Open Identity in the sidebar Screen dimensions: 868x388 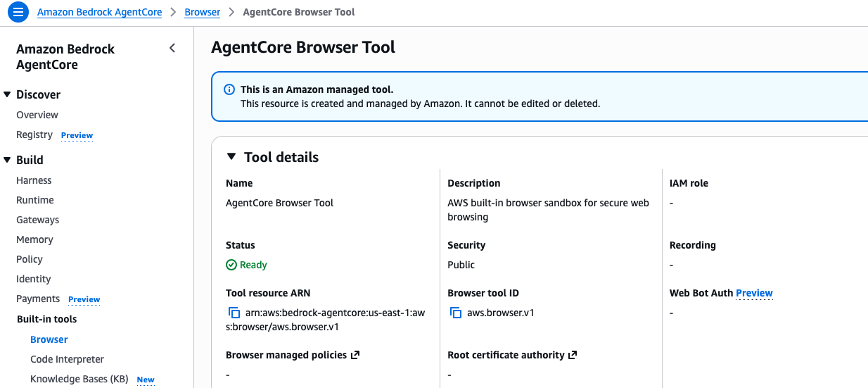(x=34, y=279)
